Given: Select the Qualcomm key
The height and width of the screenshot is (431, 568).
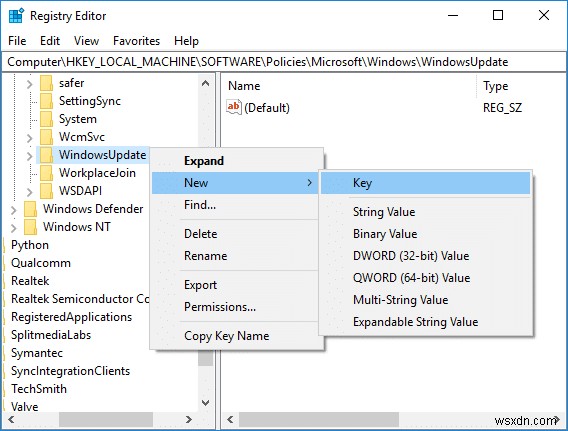Looking at the screenshot, I should (41, 263).
